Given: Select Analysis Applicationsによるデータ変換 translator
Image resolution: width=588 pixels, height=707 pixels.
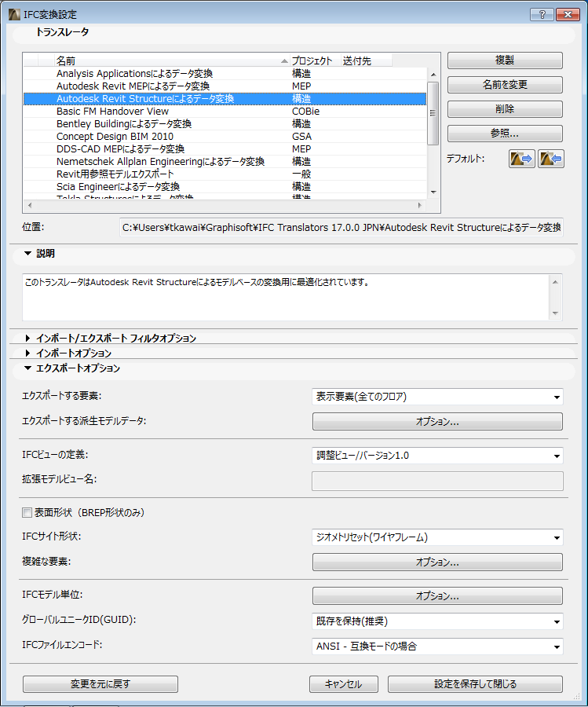Looking at the screenshot, I should tap(225, 74).
